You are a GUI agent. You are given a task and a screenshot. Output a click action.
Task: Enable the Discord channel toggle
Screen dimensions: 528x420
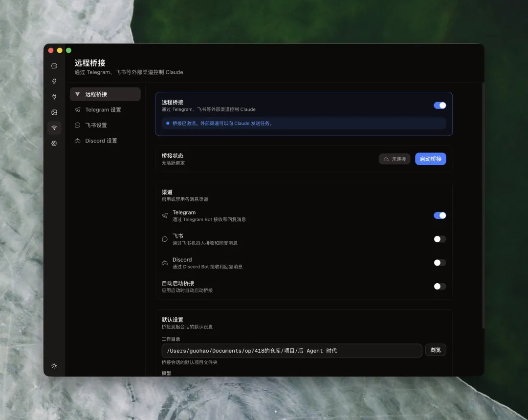click(440, 263)
